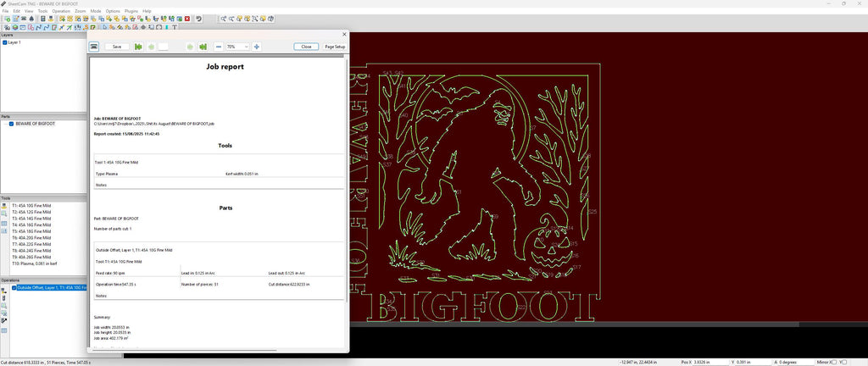
Task: Open the Mode menu
Action: pyautogui.click(x=96, y=11)
